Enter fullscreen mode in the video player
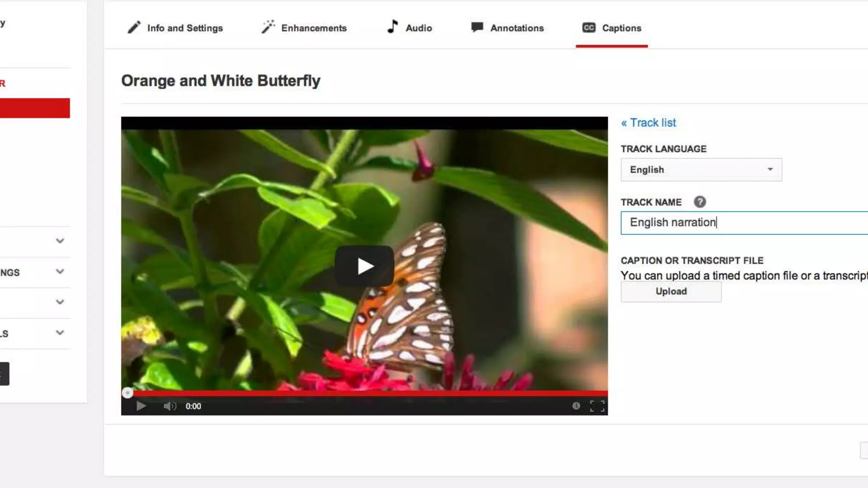The image size is (868, 488). [597, 406]
